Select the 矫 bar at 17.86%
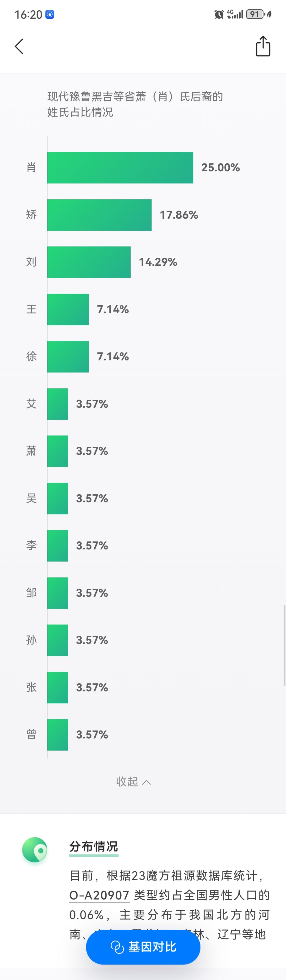Viewport: 286px width, 980px height. [99, 215]
